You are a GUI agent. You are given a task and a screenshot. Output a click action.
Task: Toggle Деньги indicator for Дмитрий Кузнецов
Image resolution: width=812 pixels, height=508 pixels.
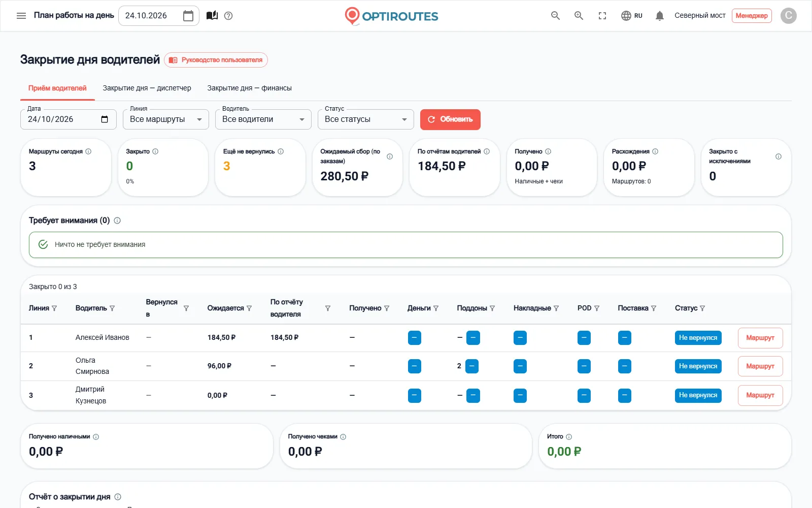[415, 396]
